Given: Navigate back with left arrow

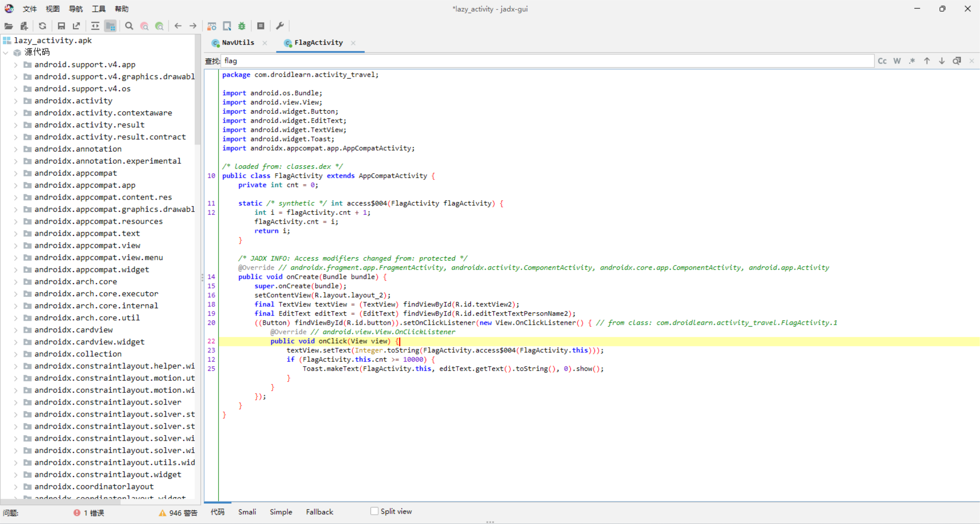Looking at the screenshot, I should 178,26.
